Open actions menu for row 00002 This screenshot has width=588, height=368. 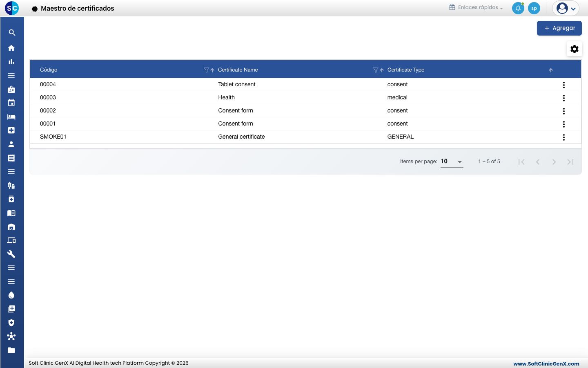564,111
